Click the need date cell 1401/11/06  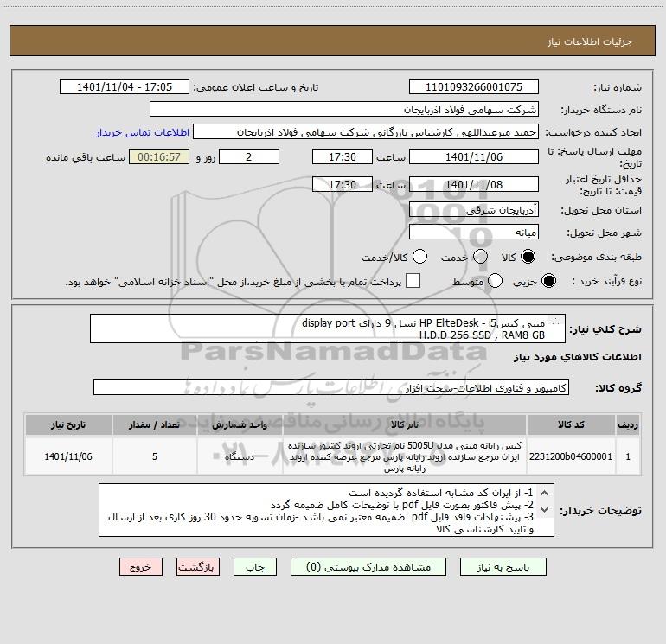68,456
